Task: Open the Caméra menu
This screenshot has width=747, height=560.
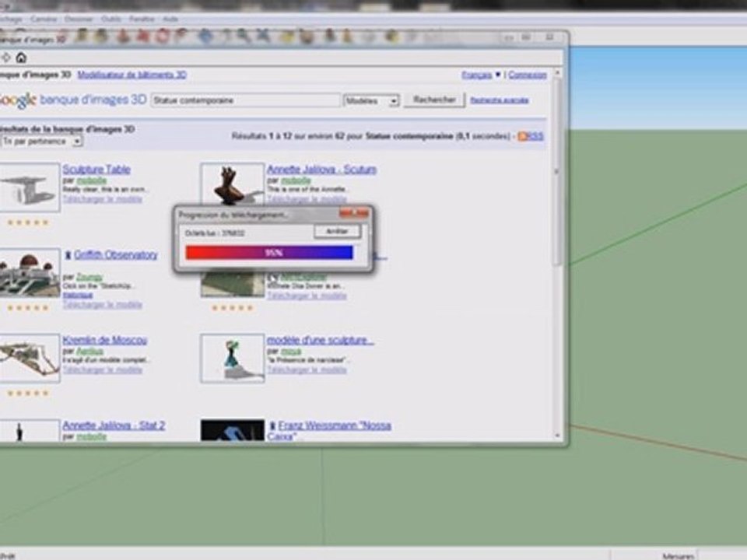Action: pos(44,19)
